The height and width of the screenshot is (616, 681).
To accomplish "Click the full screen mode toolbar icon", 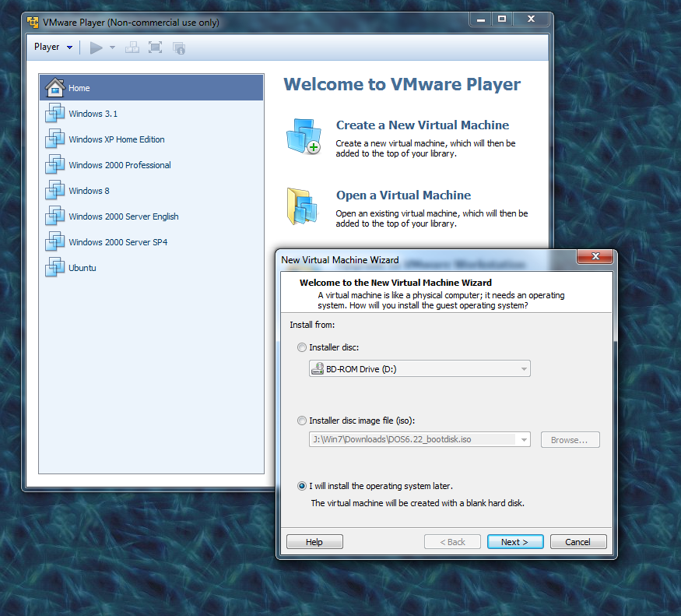I will (155, 48).
